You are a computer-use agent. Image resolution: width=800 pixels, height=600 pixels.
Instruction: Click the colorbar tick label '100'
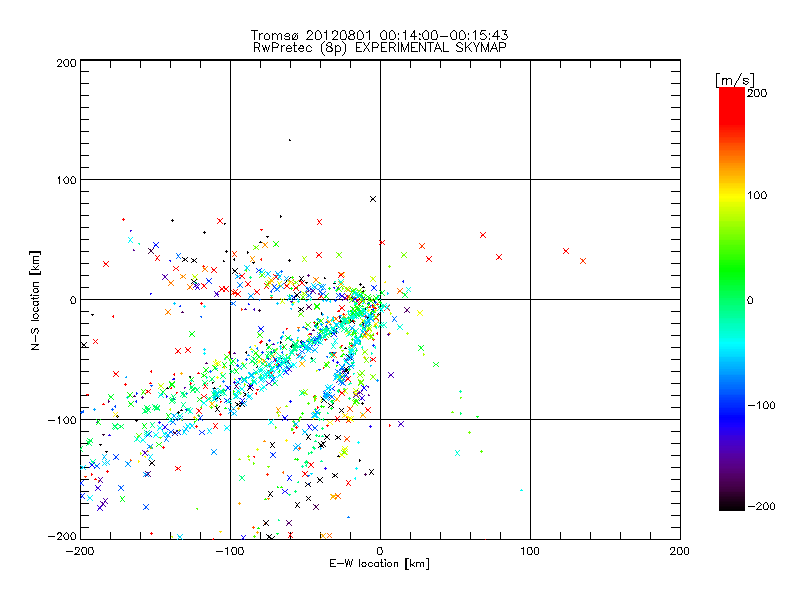click(x=757, y=195)
